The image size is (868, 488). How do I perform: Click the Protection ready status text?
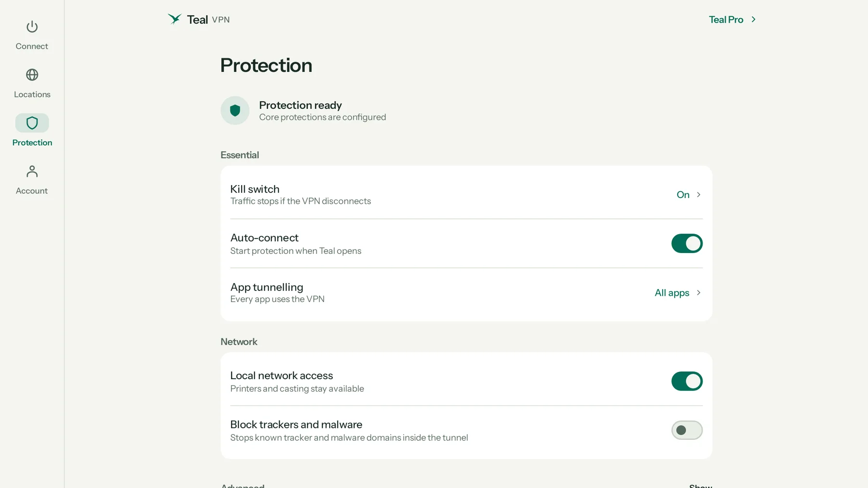[x=300, y=105]
